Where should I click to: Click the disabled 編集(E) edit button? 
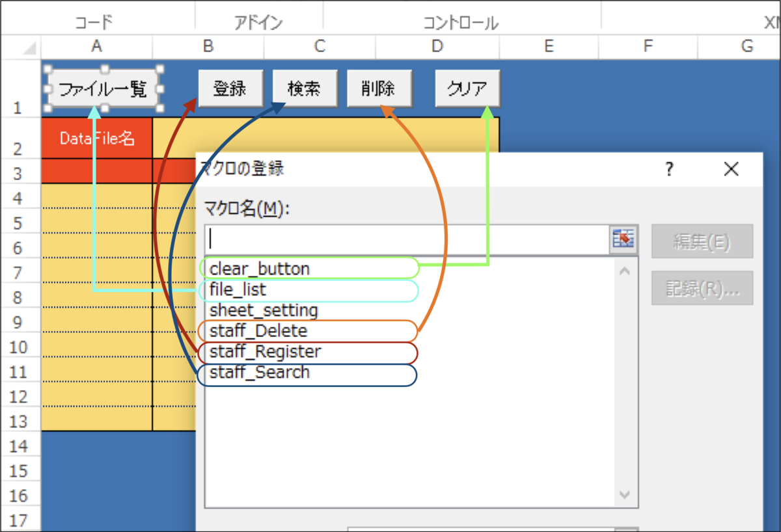coord(702,239)
